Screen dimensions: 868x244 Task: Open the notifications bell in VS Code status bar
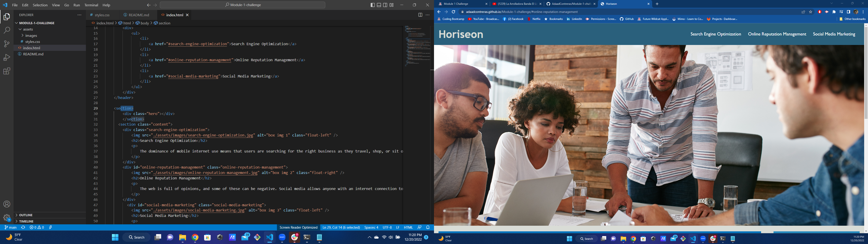428,228
